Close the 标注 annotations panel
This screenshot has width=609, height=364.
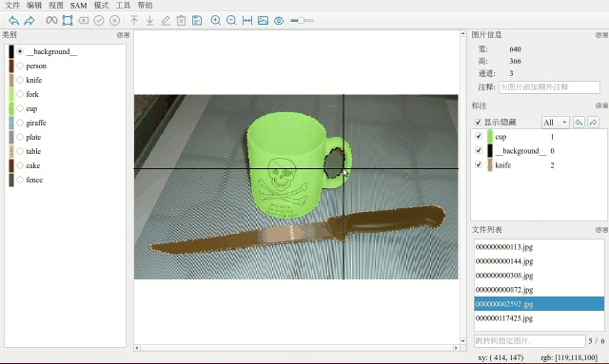pyautogui.click(x=605, y=105)
